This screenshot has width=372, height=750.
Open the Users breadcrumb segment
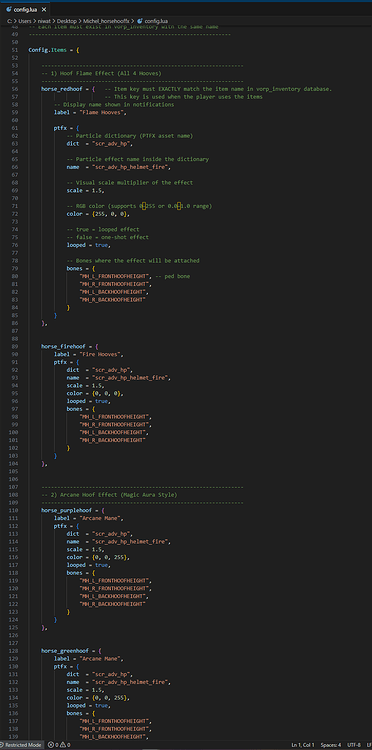tap(24, 21)
